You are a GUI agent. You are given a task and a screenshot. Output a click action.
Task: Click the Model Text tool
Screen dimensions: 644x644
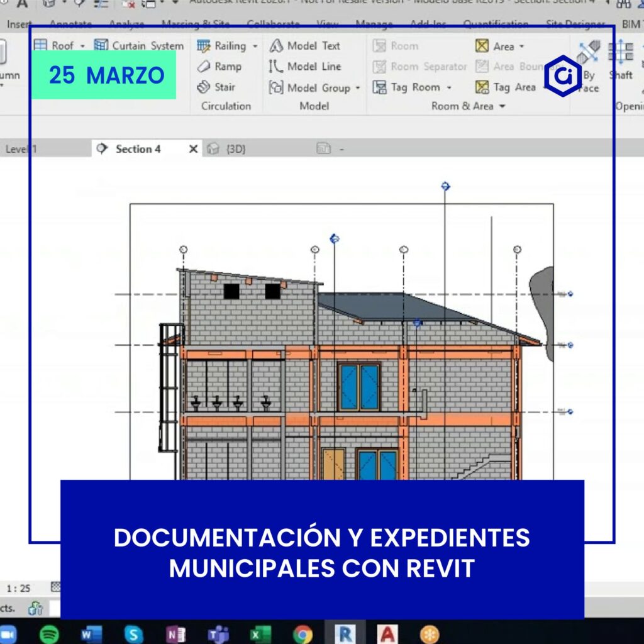click(305, 46)
